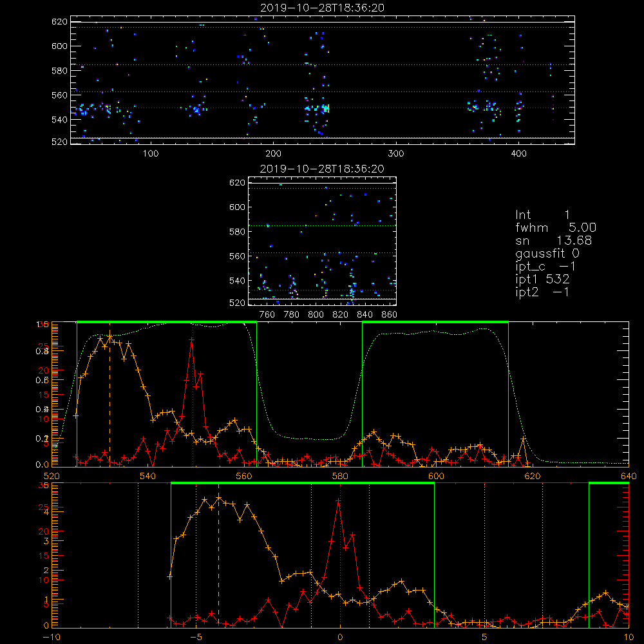The width and height of the screenshot is (644, 644).
Task: Click x-axis label 0 on bottom plot
Action: (340, 638)
